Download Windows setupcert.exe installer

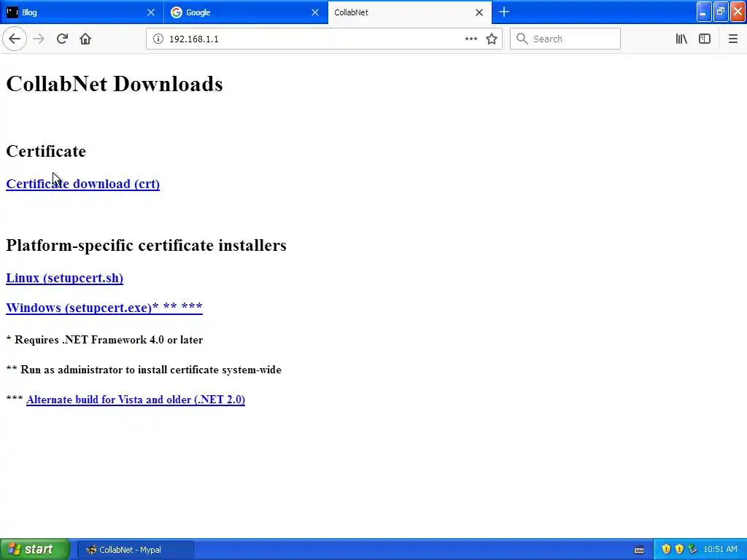pos(104,308)
